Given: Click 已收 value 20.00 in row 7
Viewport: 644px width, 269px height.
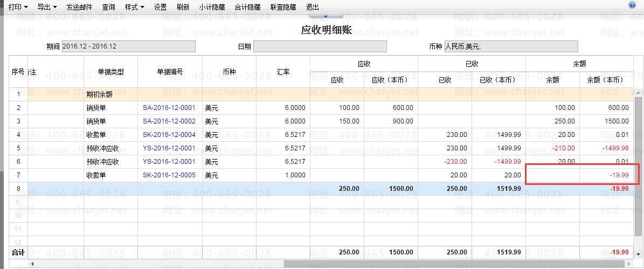Looking at the screenshot, I should (459, 175).
